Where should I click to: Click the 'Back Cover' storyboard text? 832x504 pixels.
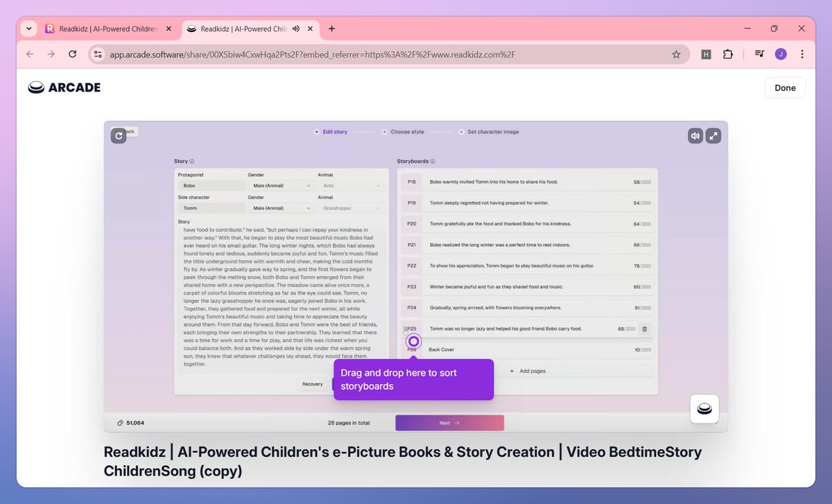point(442,349)
